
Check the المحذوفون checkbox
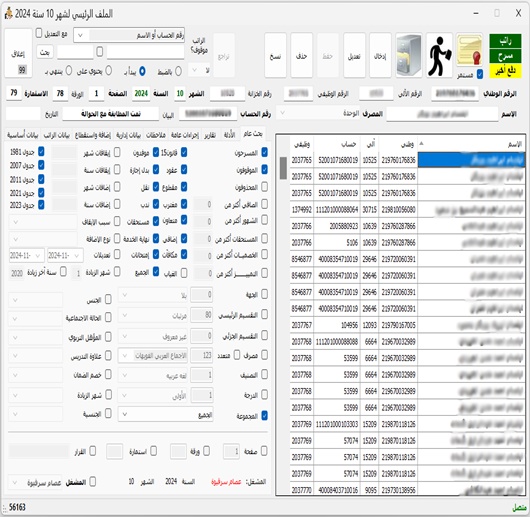[x=264, y=187]
